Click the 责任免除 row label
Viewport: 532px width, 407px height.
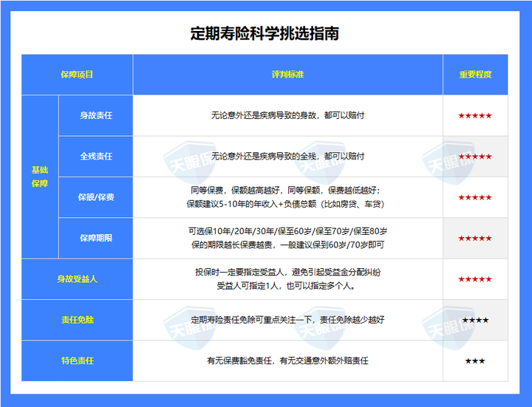pyautogui.click(x=77, y=320)
